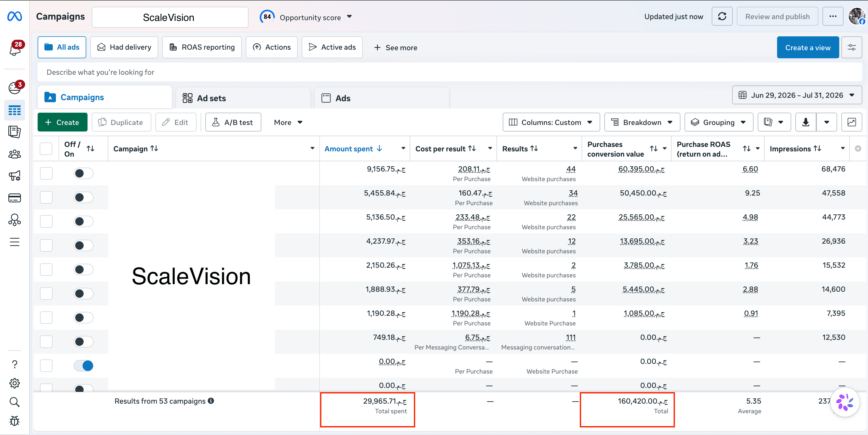This screenshot has width=868, height=435.
Task: Click Review and publish button
Action: [x=777, y=16]
